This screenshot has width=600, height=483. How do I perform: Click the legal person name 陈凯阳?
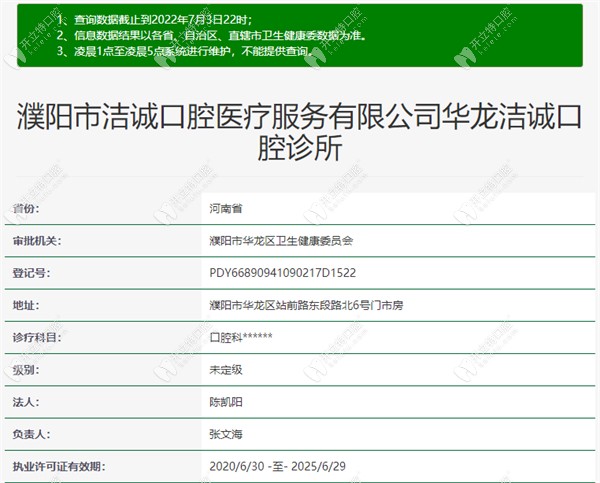click(x=226, y=402)
